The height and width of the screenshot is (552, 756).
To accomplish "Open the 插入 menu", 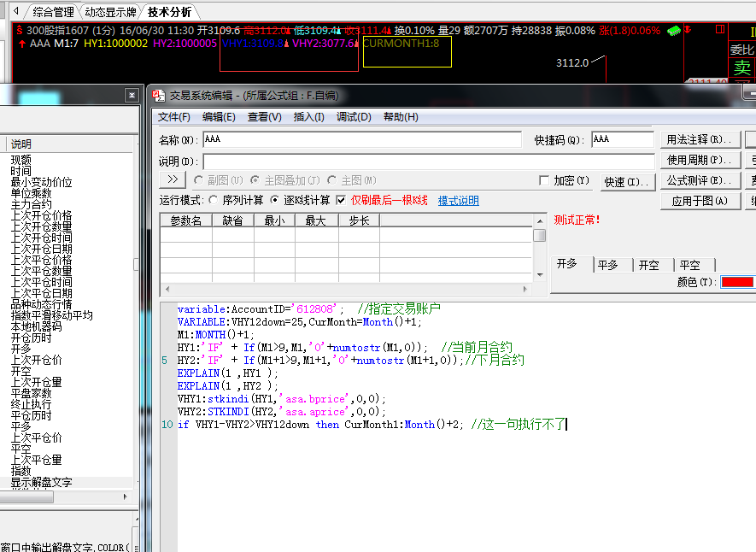I will click(x=308, y=117).
